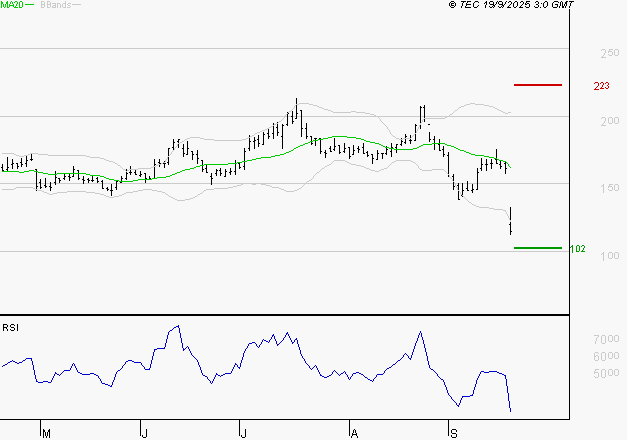This screenshot has height=440, width=627.
Task: Click the first J month marker
Action: [x=145, y=434]
